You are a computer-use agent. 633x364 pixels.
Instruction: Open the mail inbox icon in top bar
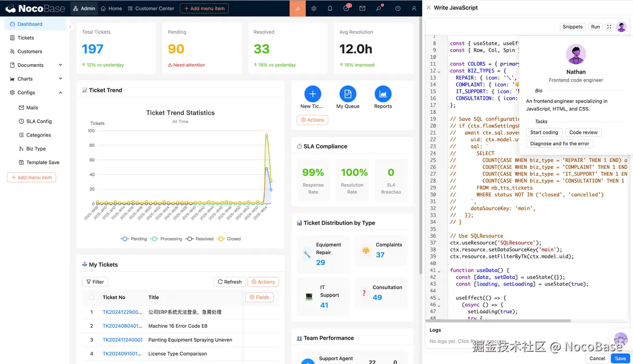pyautogui.click(x=362, y=8)
